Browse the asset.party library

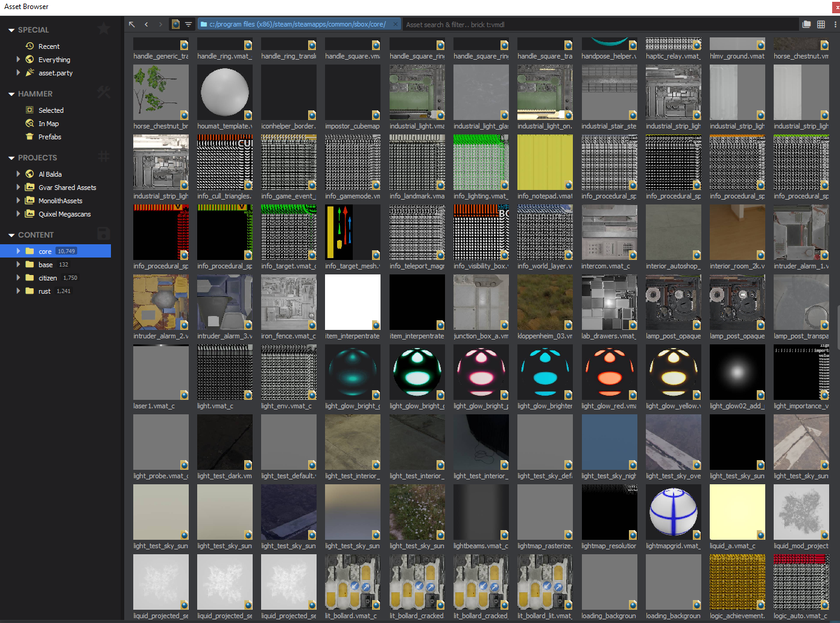tap(54, 72)
